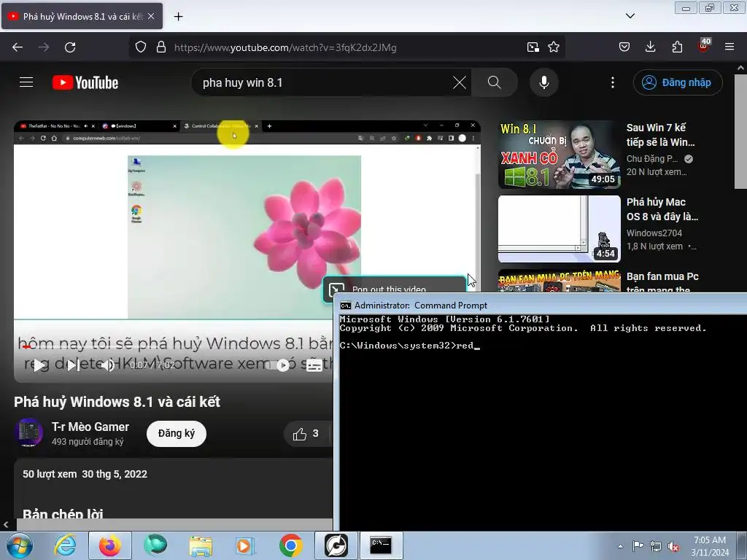The image size is (747, 560).
Task: Bookmark this page with the star icon
Action: point(554,47)
